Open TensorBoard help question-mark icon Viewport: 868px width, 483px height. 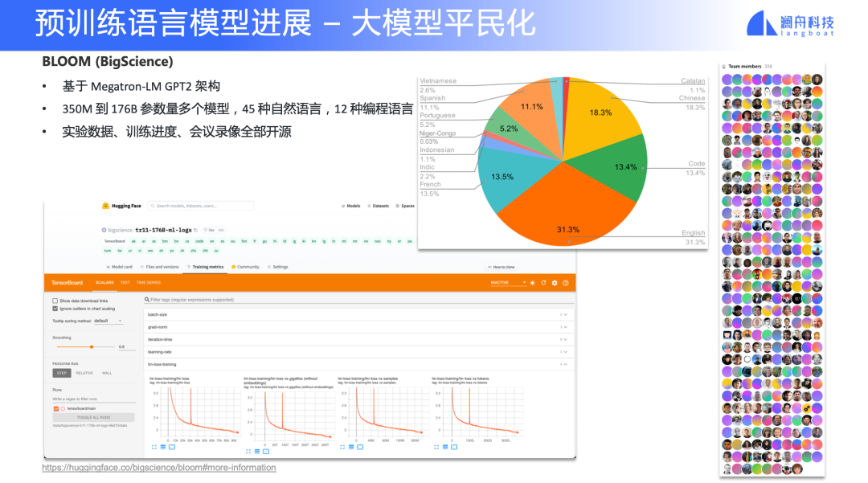coord(566,283)
